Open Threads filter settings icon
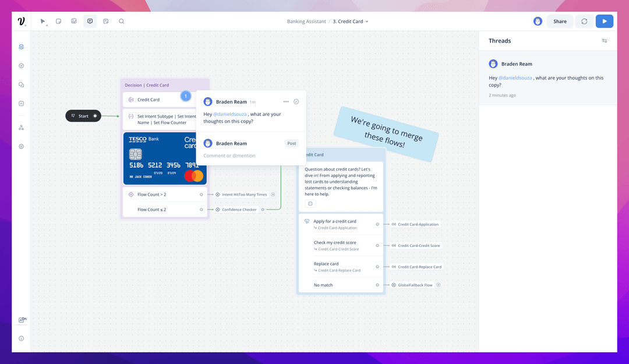 click(x=605, y=41)
